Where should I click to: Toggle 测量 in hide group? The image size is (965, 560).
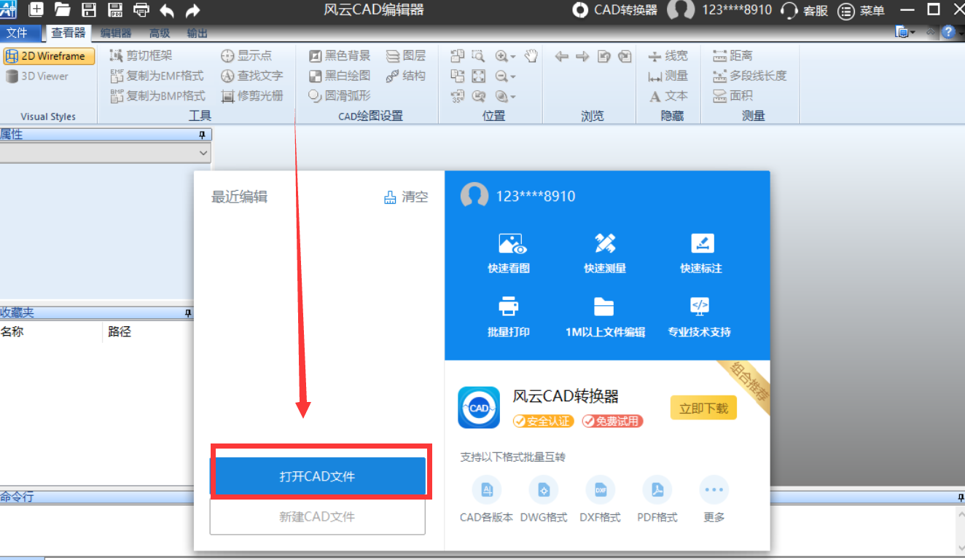[668, 76]
